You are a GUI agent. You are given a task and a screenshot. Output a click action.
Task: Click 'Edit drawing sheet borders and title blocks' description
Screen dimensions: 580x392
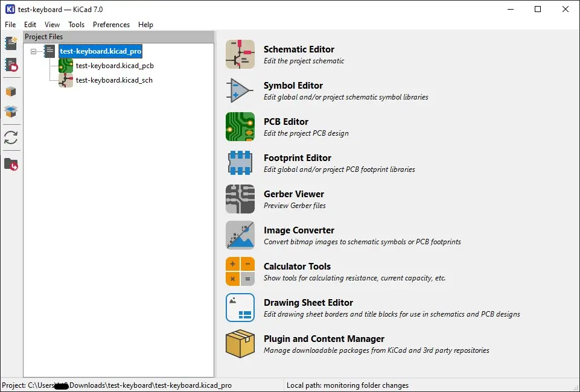point(392,314)
